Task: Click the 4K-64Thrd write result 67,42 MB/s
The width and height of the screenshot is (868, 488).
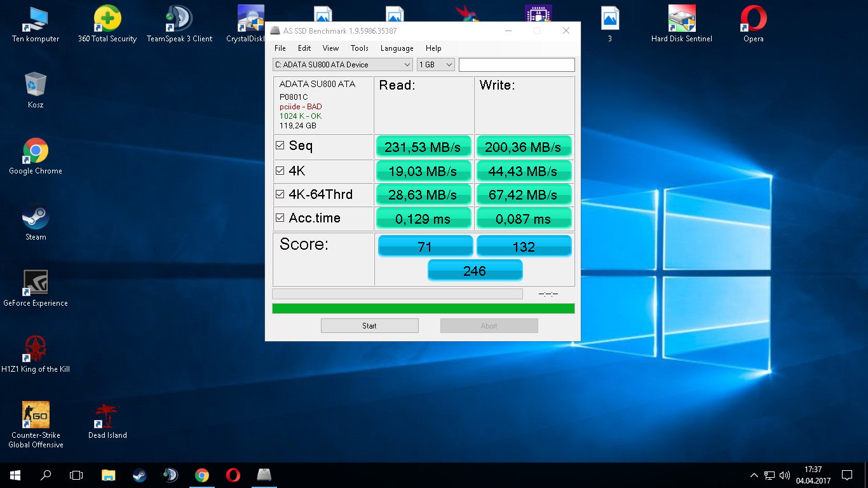Action: tap(524, 194)
